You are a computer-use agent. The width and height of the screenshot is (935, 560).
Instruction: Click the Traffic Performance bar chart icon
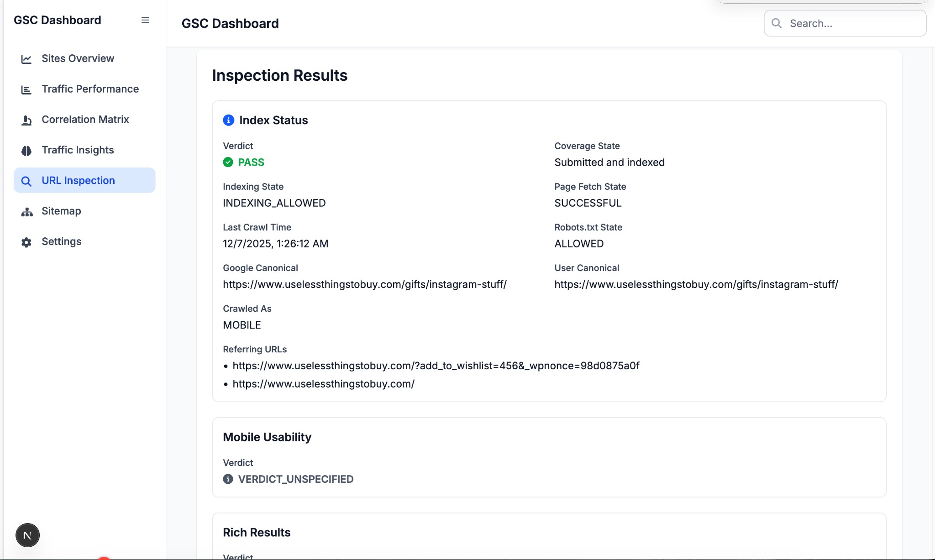click(x=26, y=89)
